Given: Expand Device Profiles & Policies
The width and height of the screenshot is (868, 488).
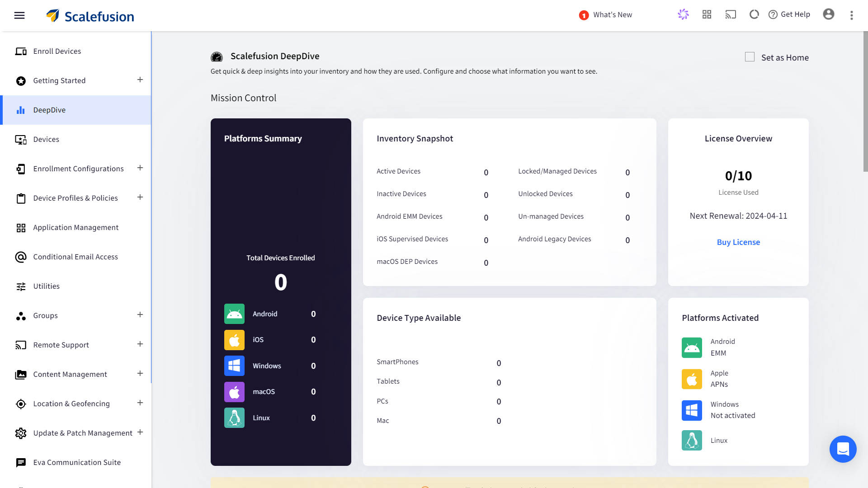Looking at the screenshot, I should (x=140, y=197).
